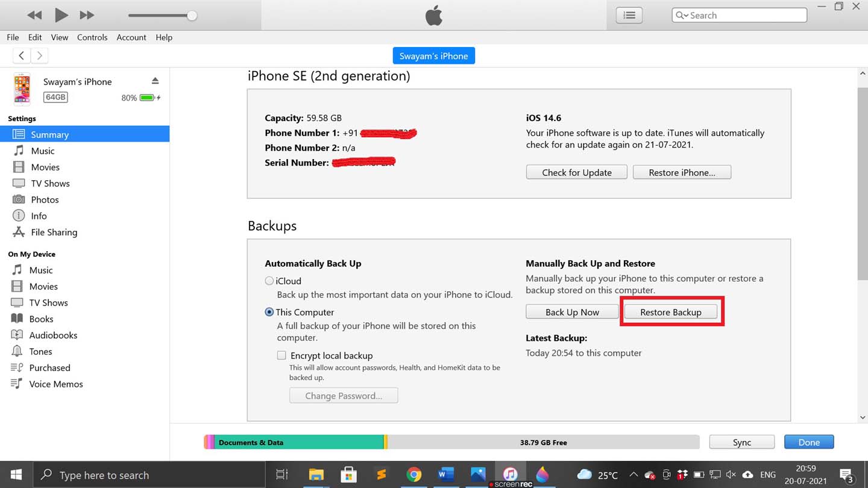Open Google Chrome from taskbar
Screen dimensions: 868x488
(414, 475)
